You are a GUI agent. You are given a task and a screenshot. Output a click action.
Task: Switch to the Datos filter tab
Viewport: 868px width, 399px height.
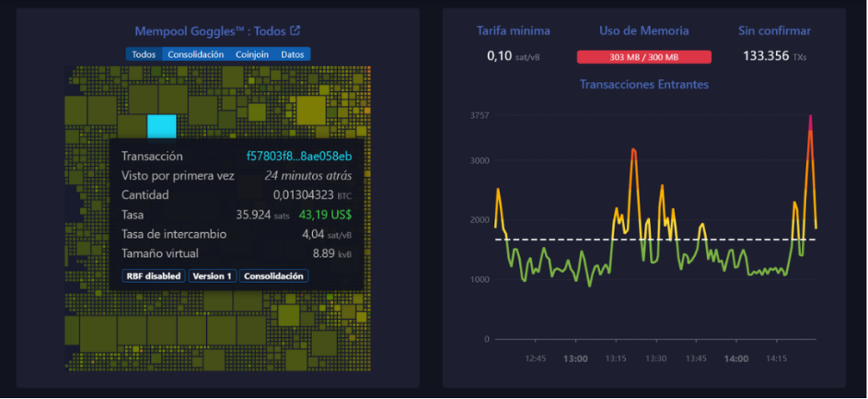pos(292,54)
